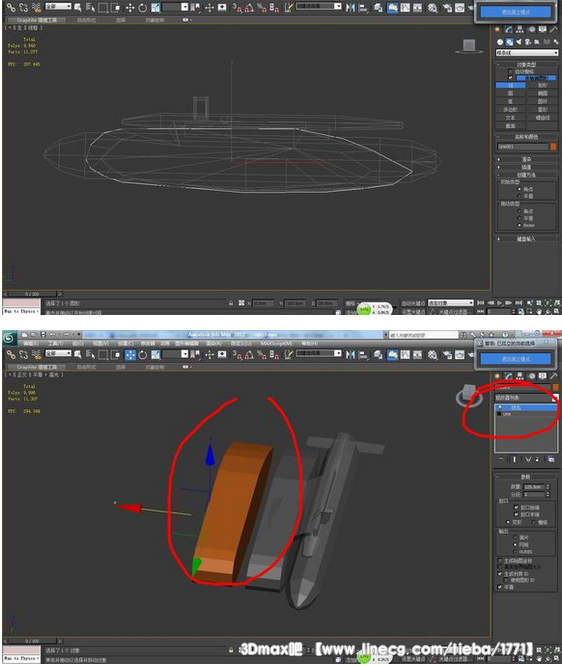Collapse 对象类型 rollout in top panel
This screenshot has width=562, height=666.
point(527,65)
